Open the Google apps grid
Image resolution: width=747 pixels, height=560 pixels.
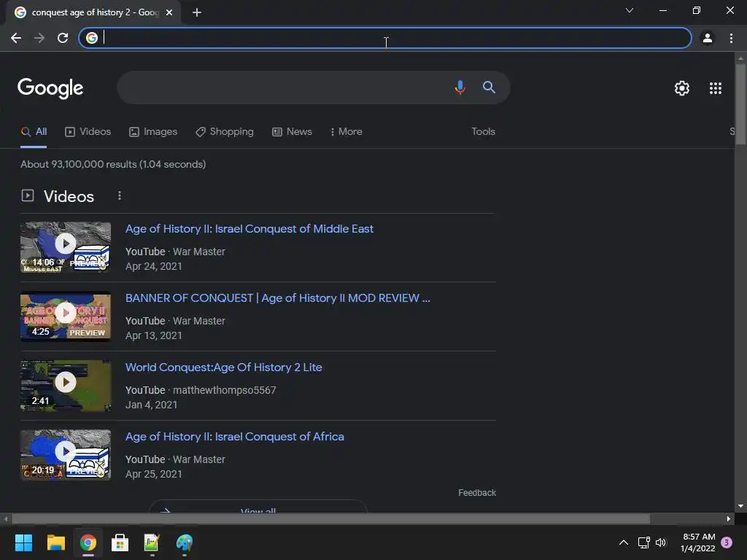(x=716, y=88)
